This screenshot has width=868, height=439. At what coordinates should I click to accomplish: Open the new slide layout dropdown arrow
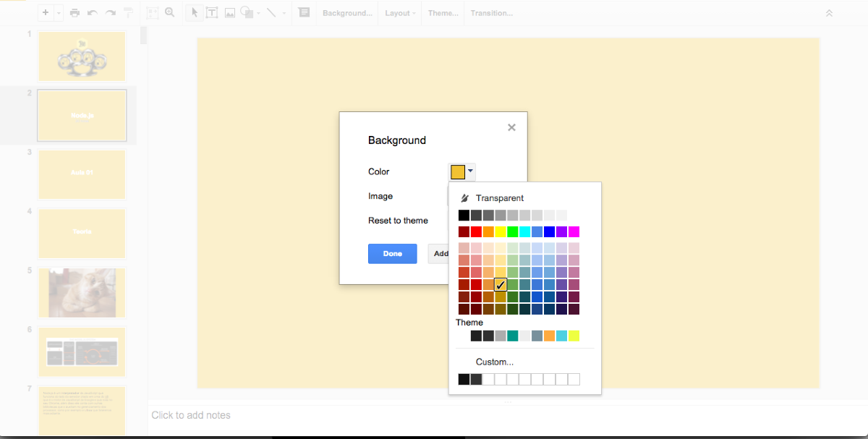(x=58, y=12)
